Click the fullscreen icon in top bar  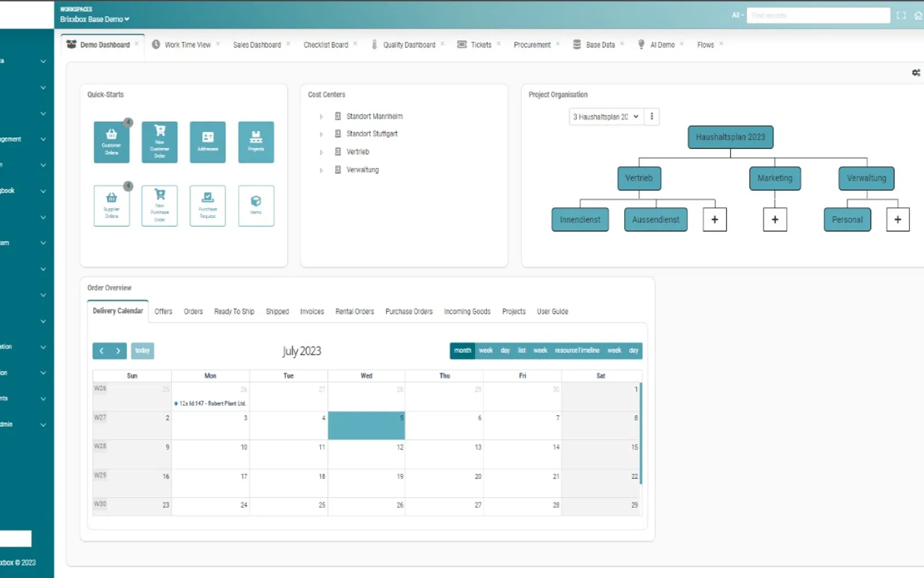pos(901,16)
